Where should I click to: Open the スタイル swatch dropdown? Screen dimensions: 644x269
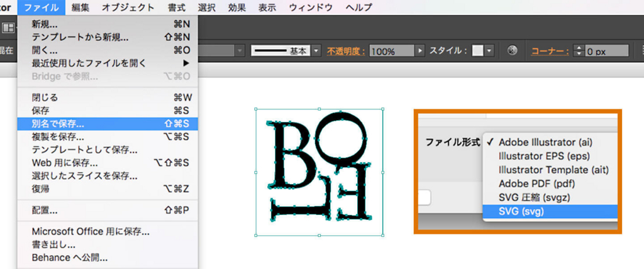489,51
